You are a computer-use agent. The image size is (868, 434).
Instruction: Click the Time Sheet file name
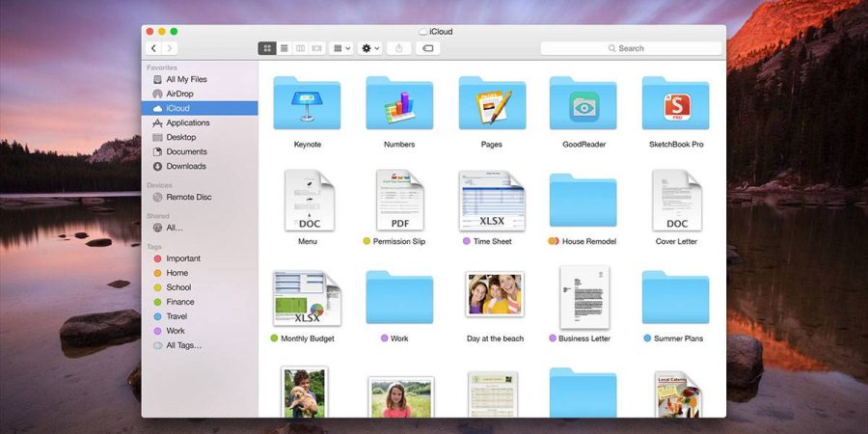tap(492, 241)
